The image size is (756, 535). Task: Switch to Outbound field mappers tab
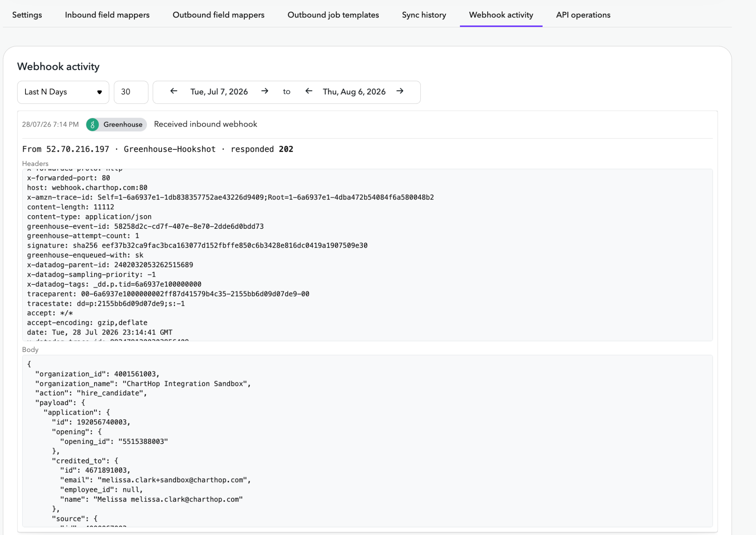click(x=218, y=15)
